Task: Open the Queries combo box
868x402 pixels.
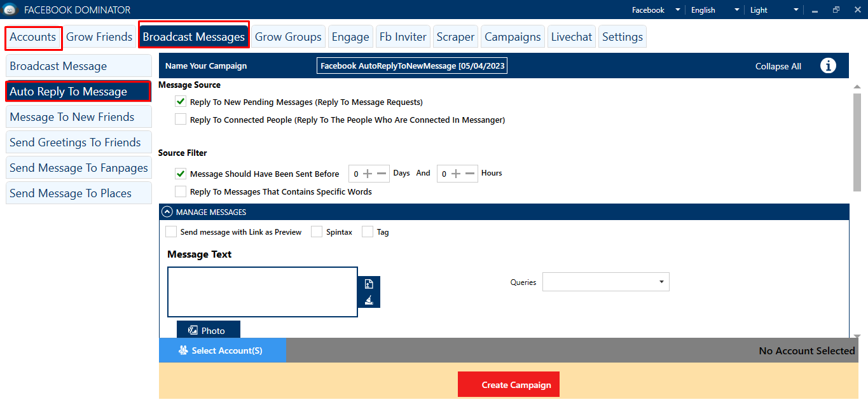Action: pyautogui.click(x=606, y=282)
